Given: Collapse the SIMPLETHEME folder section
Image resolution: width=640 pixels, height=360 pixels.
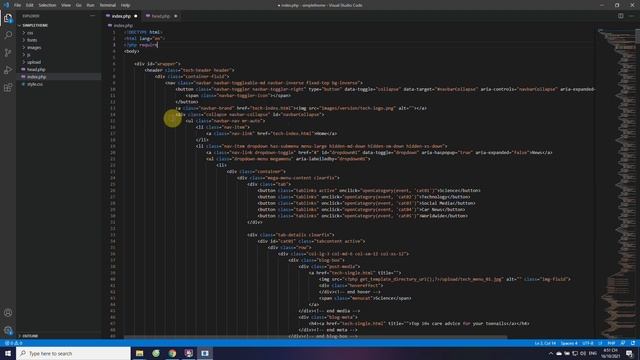Looking at the screenshot, I should [x=35, y=25].
